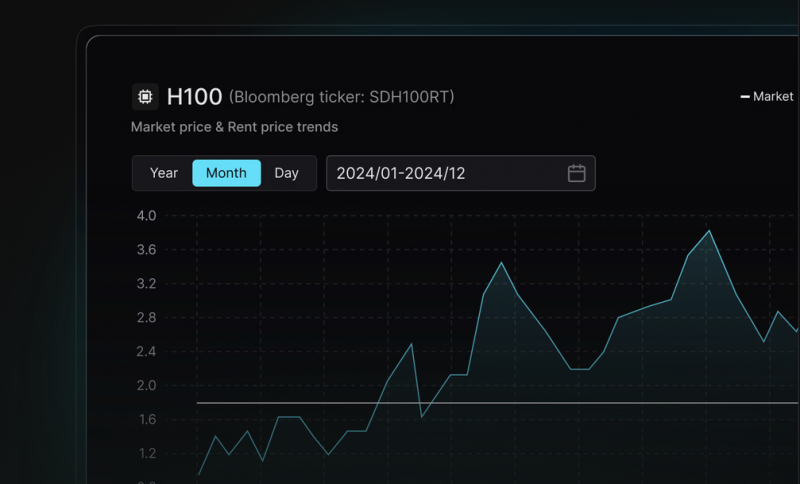Click the 2.8 y-axis label
The width and height of the screenshot is (800, 484).
(x=146, y=318)
